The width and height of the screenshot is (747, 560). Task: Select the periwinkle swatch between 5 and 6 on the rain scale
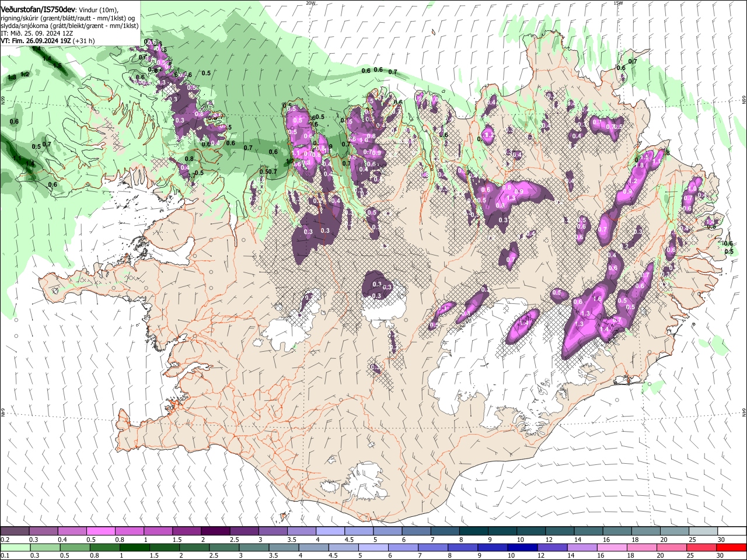(373, 548)
